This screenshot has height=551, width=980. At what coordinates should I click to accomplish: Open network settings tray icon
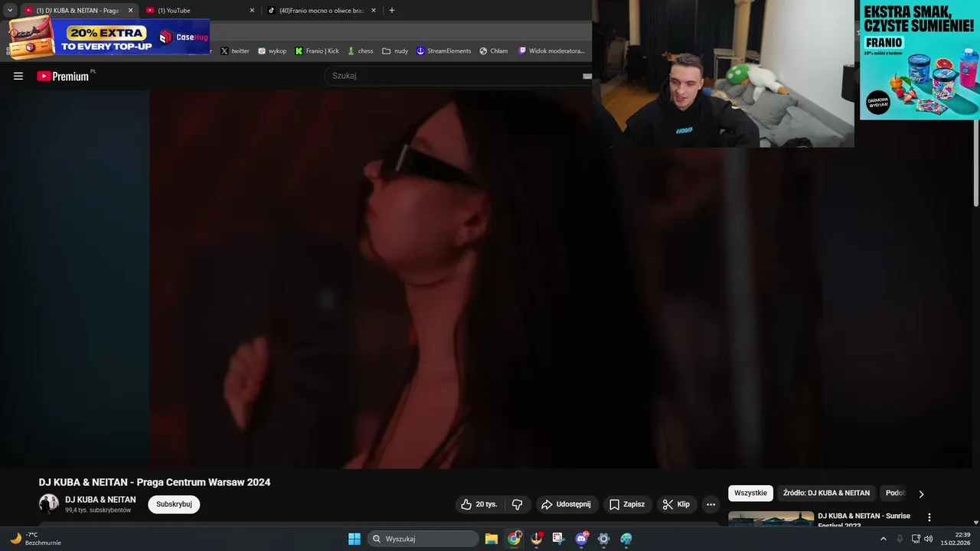click(916, 539)
